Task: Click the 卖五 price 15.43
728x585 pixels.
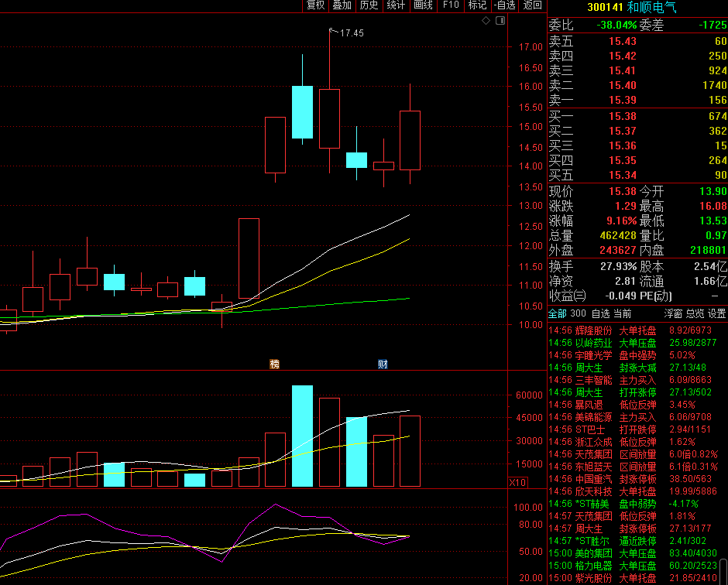Action: pos(623,41)
